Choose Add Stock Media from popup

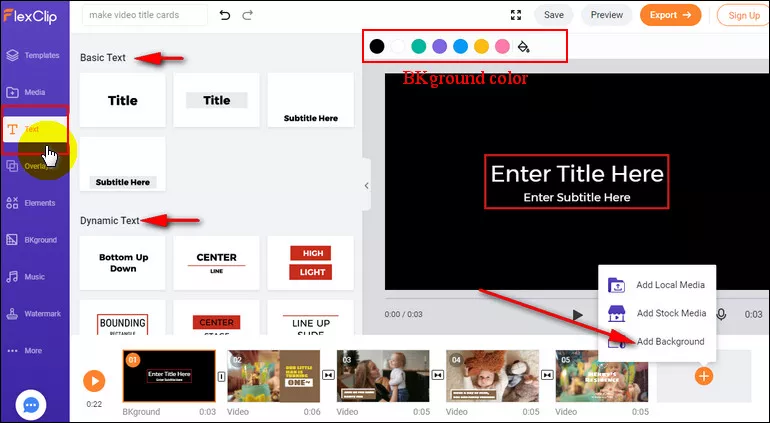[657, 313]
